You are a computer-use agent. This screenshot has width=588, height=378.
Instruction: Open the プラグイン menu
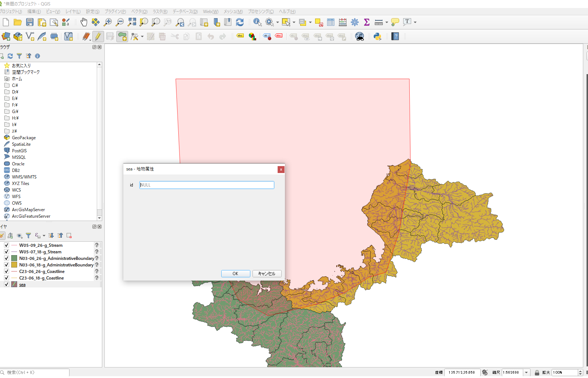click(115, 12)
